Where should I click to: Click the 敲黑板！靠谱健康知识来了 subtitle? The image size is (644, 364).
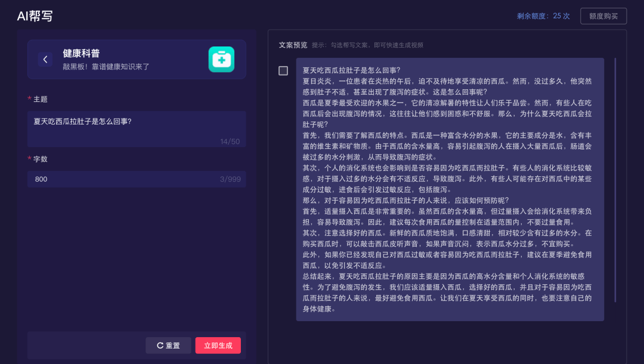(106, 67)
